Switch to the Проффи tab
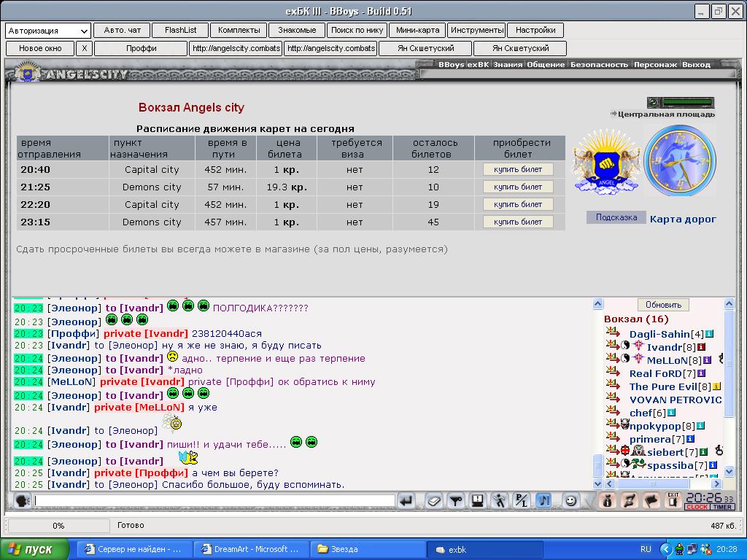The height and width of the screenshot is (560, 747). (141, 48)
